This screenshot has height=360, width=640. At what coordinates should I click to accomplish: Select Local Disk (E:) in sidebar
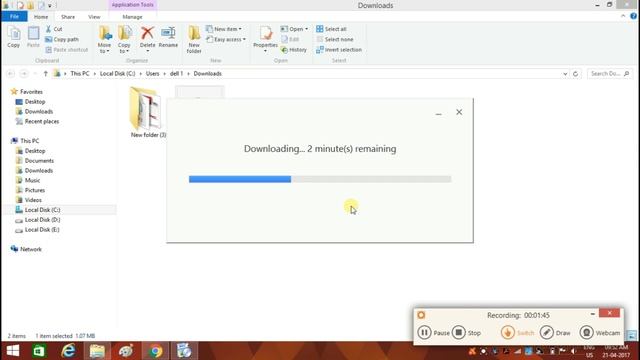coord(37,229)
